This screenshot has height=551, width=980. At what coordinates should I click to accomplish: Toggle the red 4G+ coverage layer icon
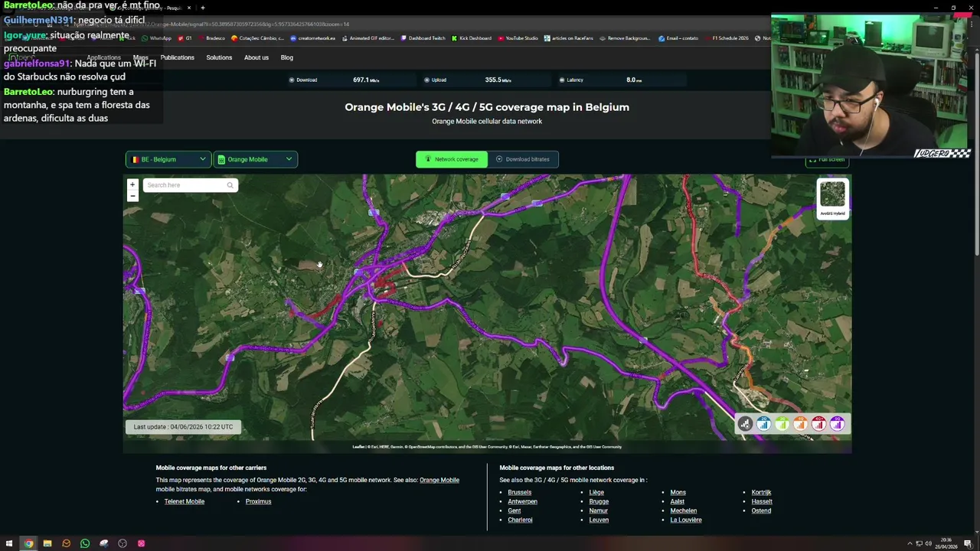click(818, 424)
